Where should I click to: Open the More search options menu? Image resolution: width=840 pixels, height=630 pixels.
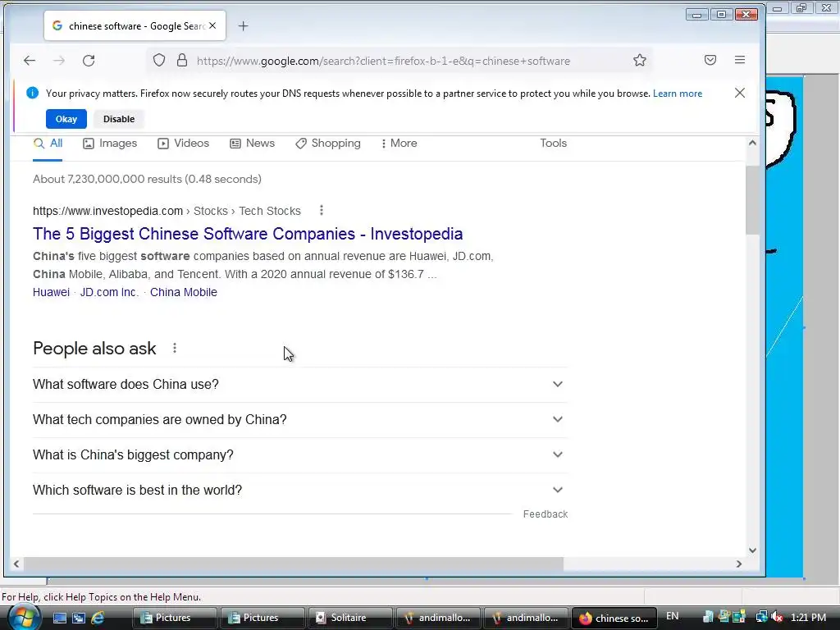tap(399, 144)
